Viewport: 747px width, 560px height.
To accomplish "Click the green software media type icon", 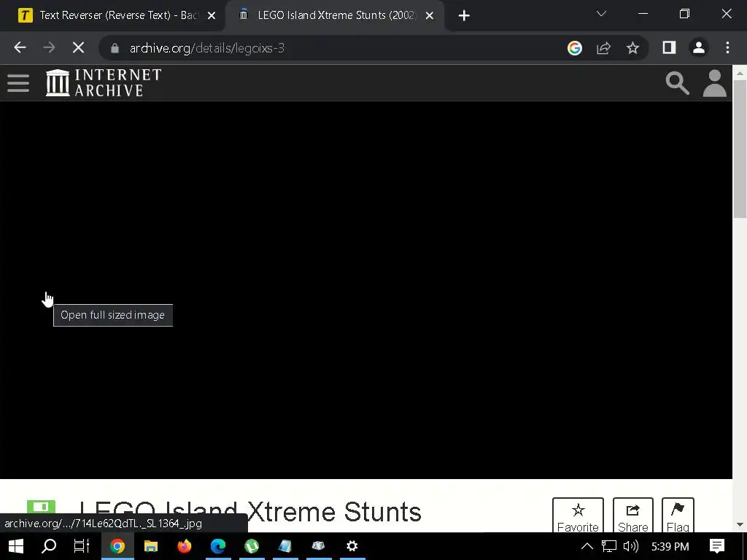I will [x=41, y=507].
